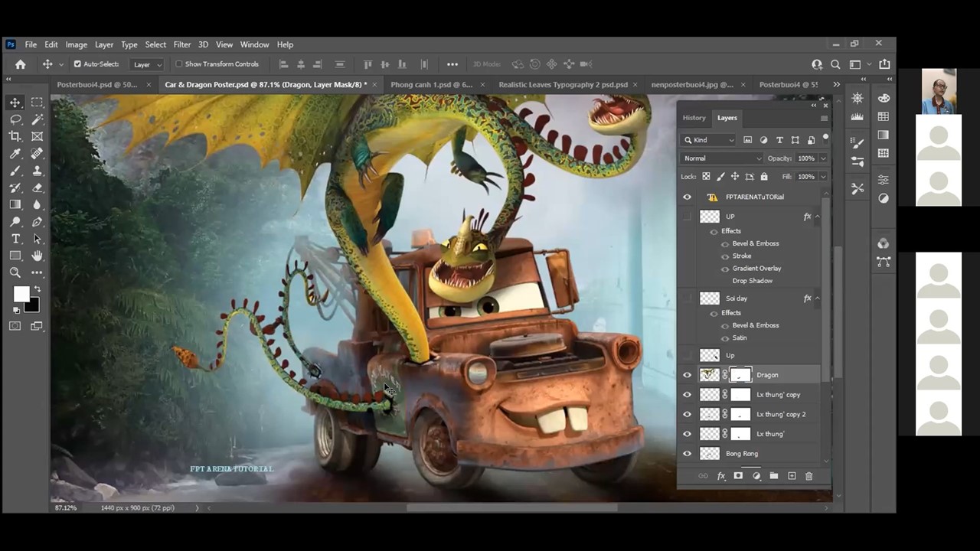Click the background black color swatch
This screenshot has width=980, height=551.
tap(31, 305)
